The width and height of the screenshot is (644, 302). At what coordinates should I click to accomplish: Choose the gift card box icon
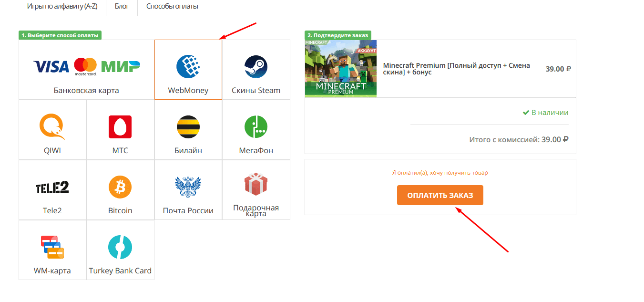[x=256, y=184]
